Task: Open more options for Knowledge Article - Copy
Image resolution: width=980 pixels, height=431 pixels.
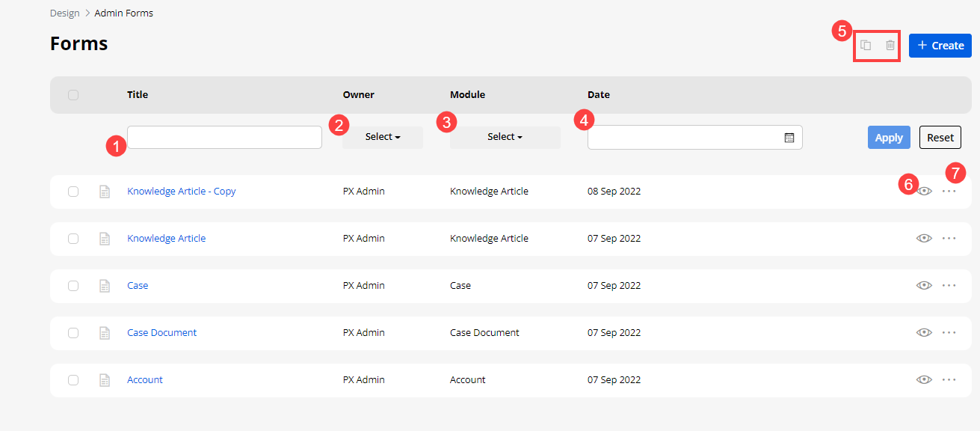Action: pos(949,192)
